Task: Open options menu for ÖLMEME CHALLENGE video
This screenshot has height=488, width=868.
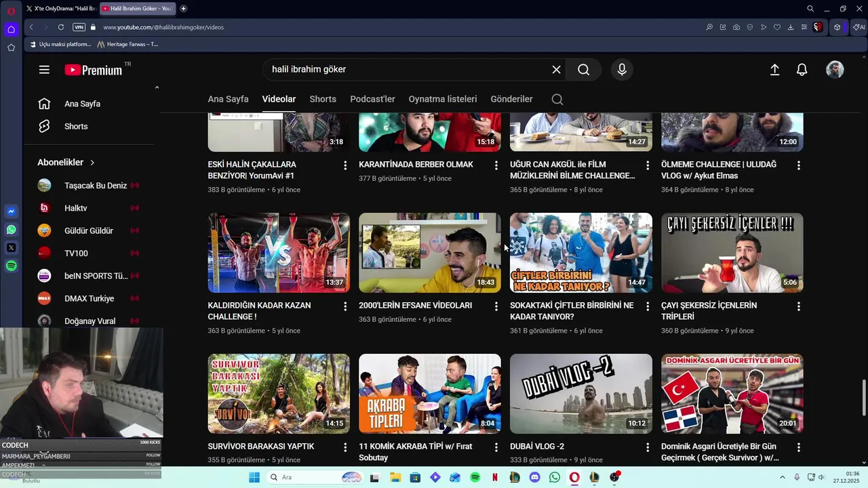Action: pyautogui.click(x=798, y=165)
